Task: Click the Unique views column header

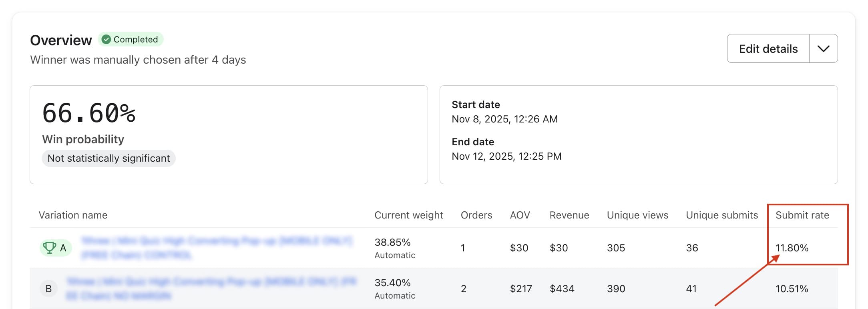Action: pyautogui.click(x=637, y=215)
